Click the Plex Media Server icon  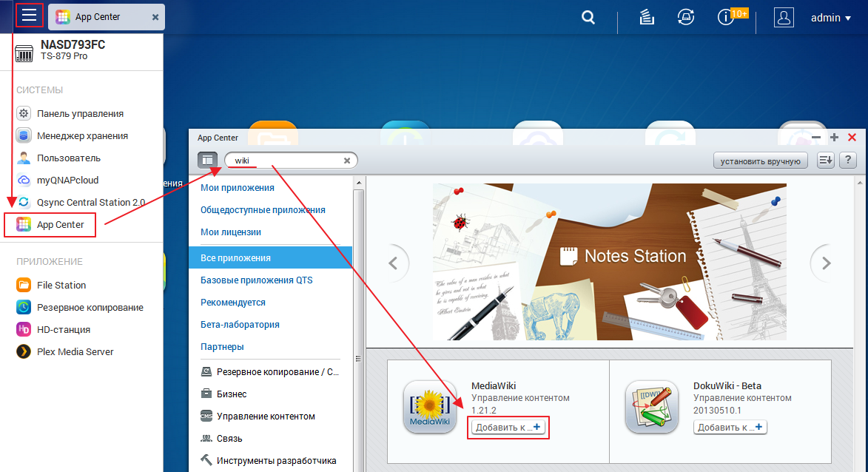pos(23,351)
